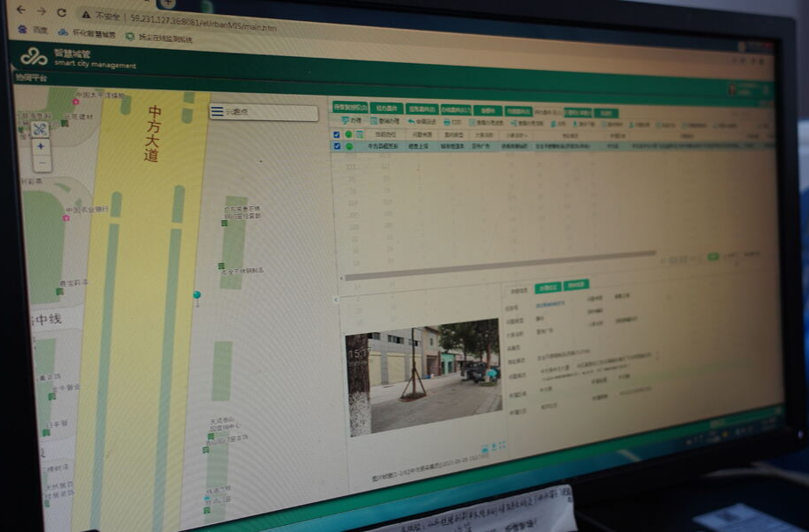Switch to the fourth green tab above the table
The height and width of the screenshot is (532, 809).
[456, 110]
